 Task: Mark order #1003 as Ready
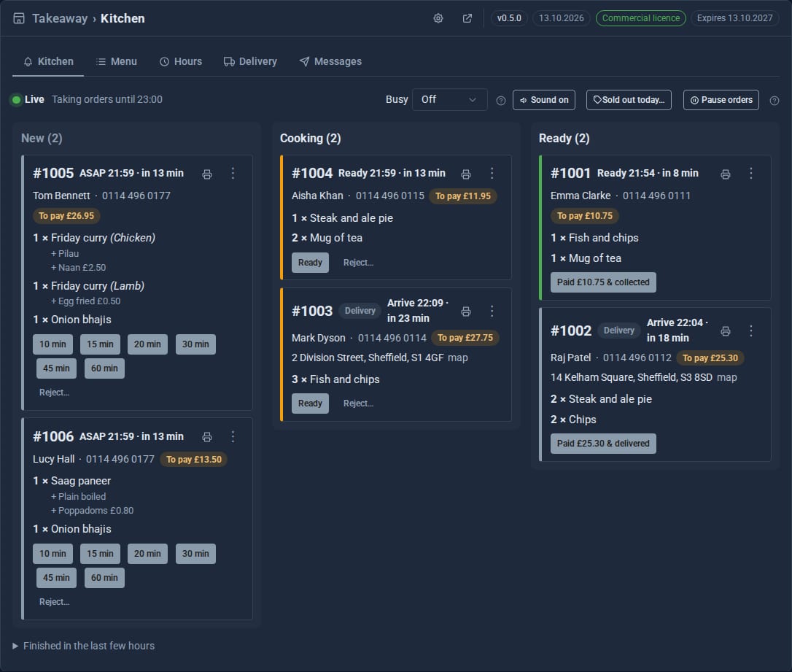click(x=310, y=403)
